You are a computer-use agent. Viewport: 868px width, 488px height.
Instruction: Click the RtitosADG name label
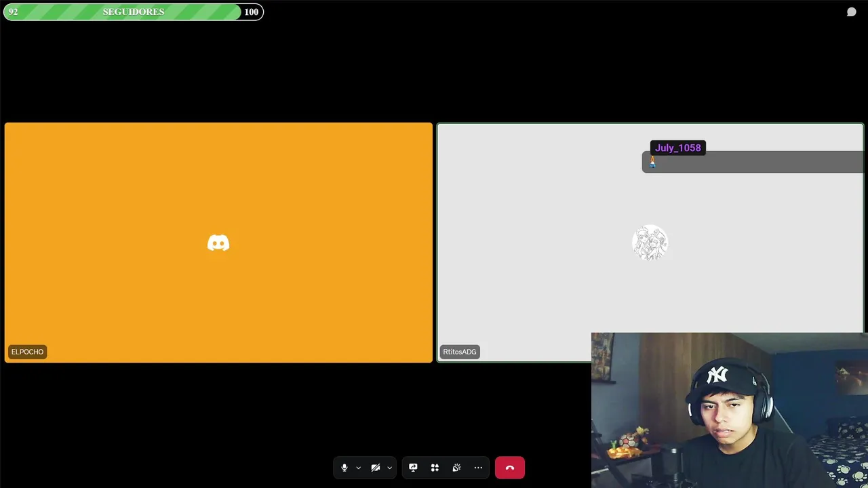460,352
